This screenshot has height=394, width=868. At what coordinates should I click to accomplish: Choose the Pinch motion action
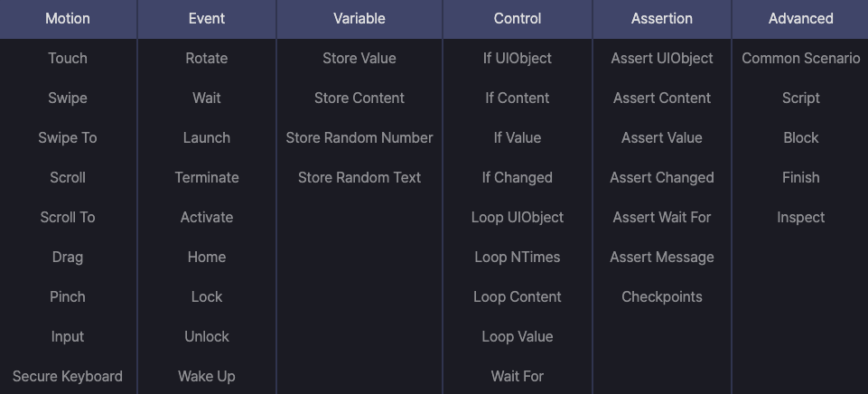(x=68, y=296)
